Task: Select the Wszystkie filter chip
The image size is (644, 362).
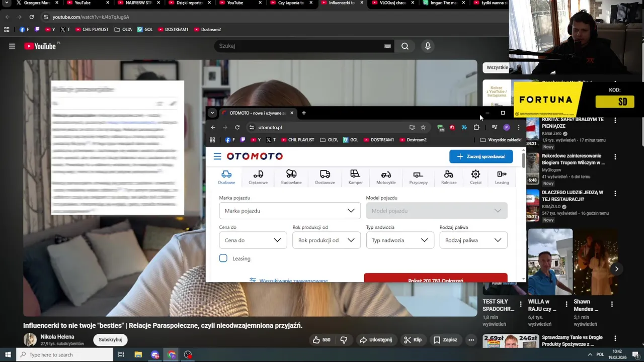Action: point(497,67)
